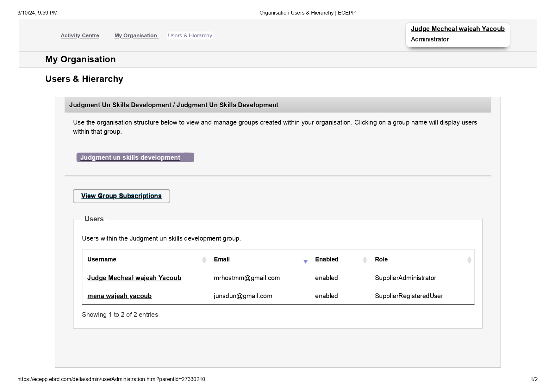555x392 pixels.
Task: Click the Role column header text
Action: click(381, 259)
